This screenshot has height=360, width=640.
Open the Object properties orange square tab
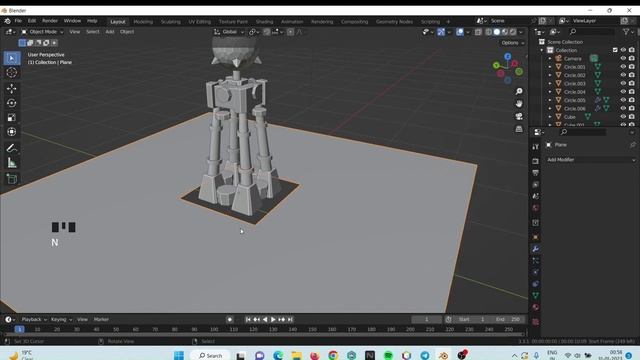coord(536,237)
